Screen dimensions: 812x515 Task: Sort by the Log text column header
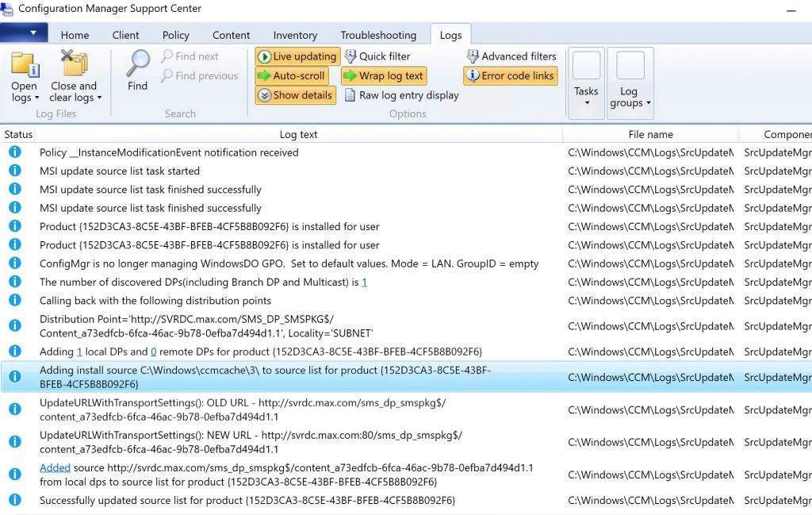pos(298,134)
